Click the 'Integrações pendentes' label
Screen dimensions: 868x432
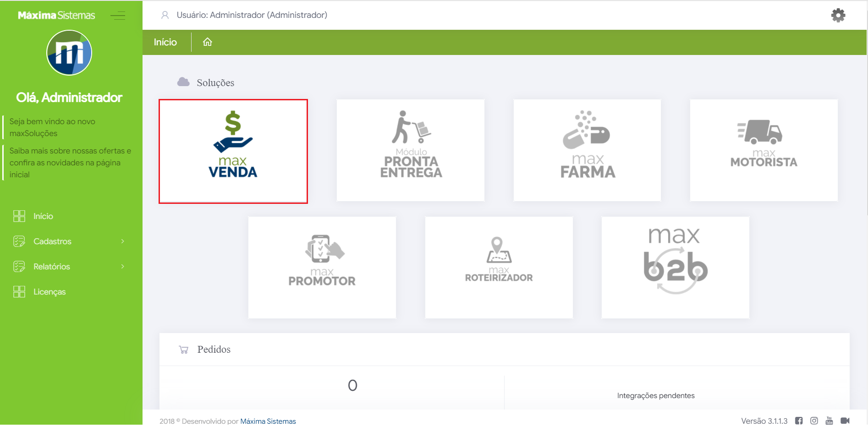click(656, 396)
